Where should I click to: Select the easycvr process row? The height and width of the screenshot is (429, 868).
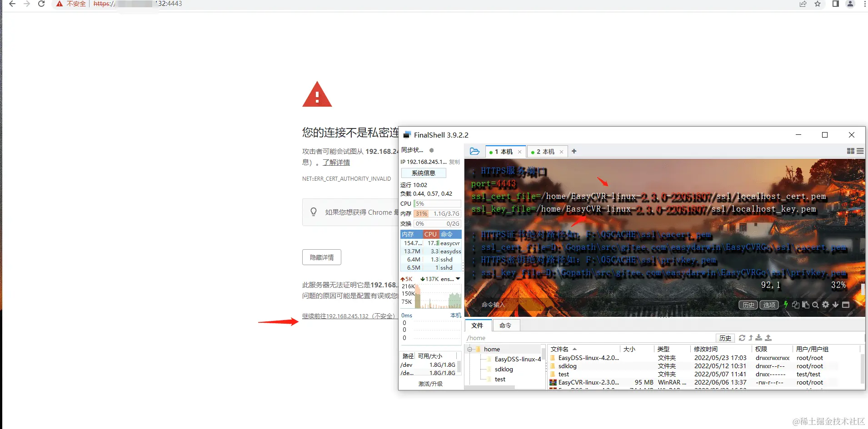[431, 243]
